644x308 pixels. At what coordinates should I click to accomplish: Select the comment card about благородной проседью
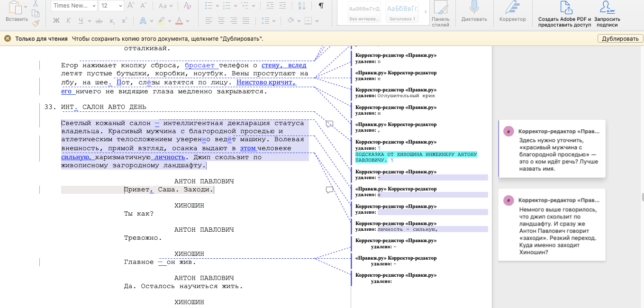coord(552,149)
